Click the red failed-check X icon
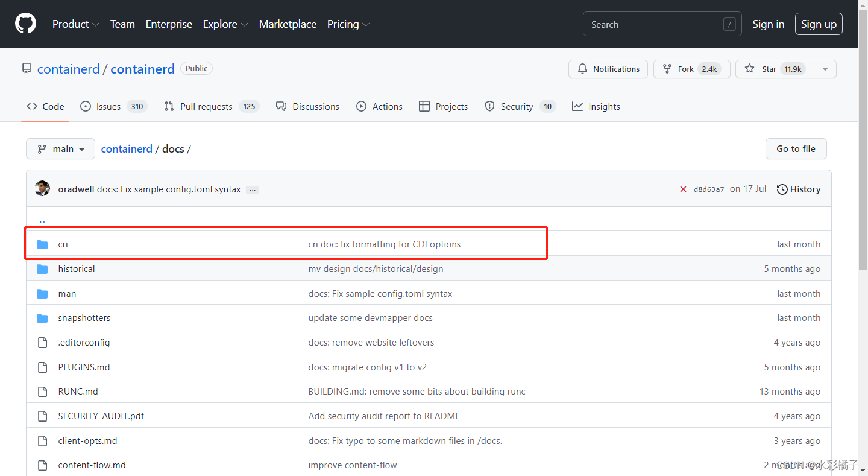Viewport: 868px width, 476px height. pos(683,189)
